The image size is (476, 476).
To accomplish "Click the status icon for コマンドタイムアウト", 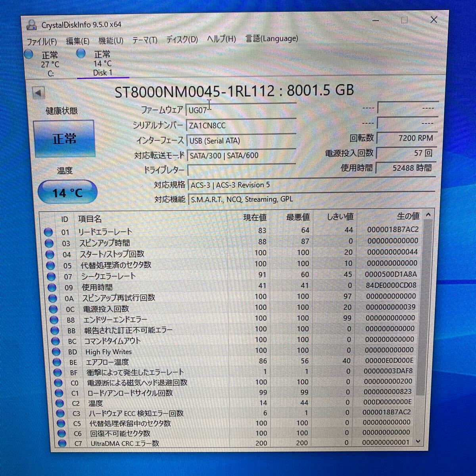I will (x=56, y=342).
